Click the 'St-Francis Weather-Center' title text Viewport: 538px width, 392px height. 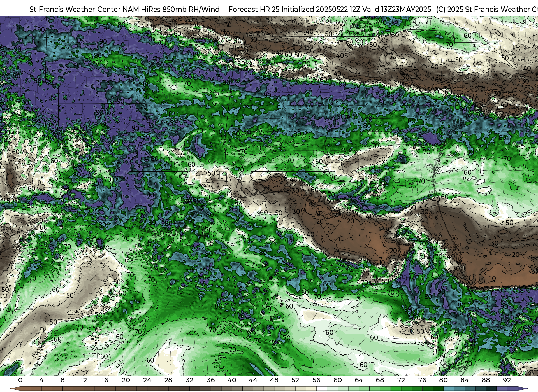click(75, 10)
